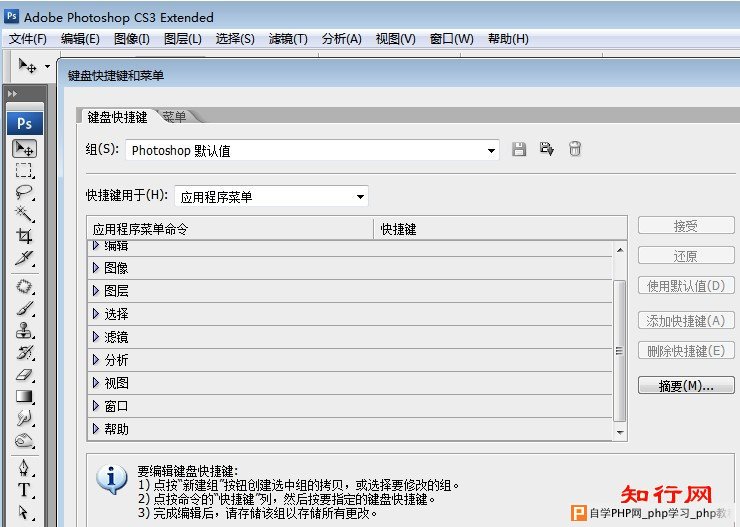Select the Crop tool
This screenshot has width=740, height=527.
25,236
